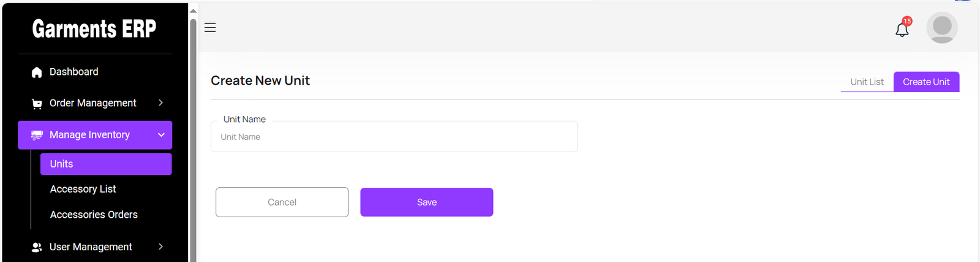Image resolution: width=980 pixels, height=262 pixels.
Task: Click the Dashboard home icon
Action: coord(37,72)
